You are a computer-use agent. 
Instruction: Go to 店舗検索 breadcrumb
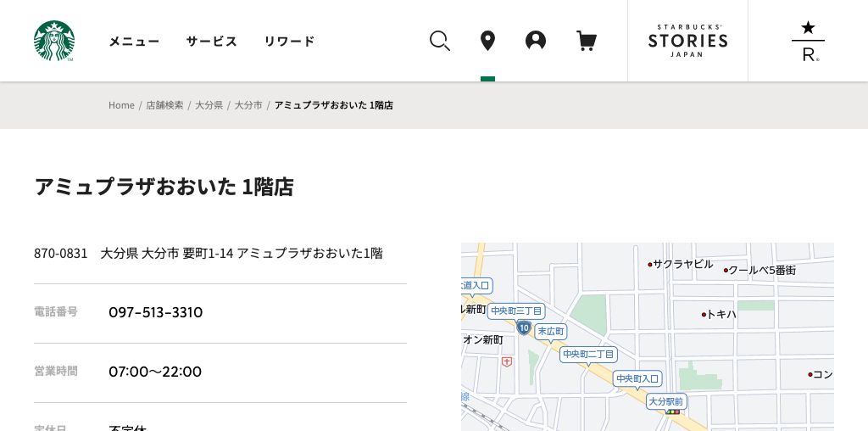[164, 105]
